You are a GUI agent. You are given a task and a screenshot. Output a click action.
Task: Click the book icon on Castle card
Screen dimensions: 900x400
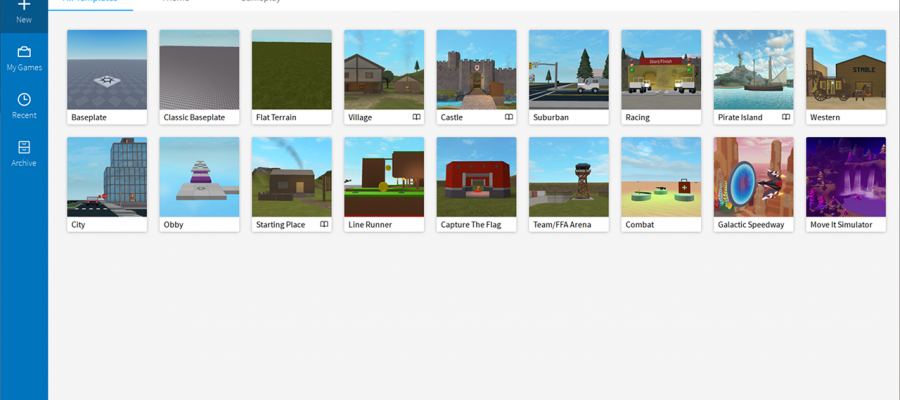coord(509,117)
